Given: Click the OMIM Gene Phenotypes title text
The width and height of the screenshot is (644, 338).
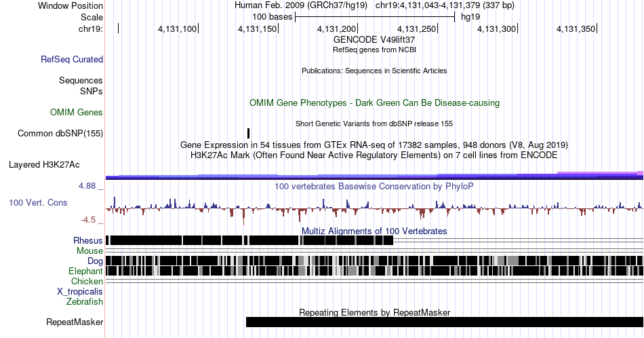Looking at the screenshot, I should coord(374,102).
